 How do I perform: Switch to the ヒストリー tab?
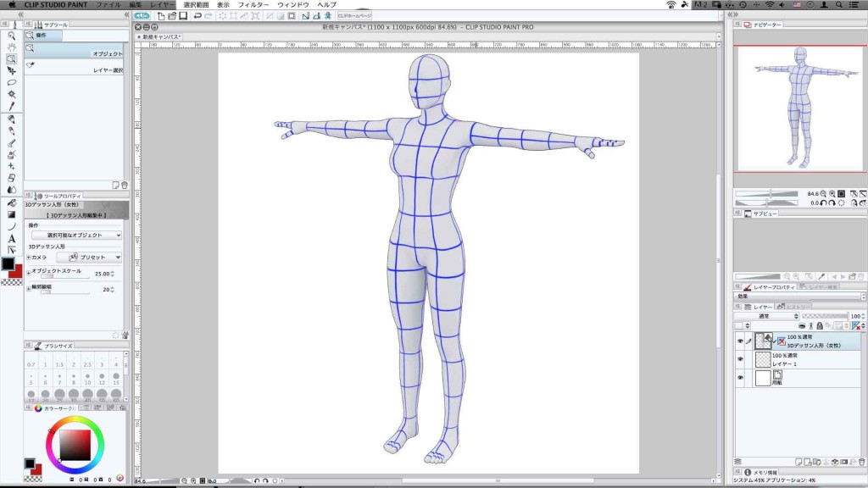point(798,306)
